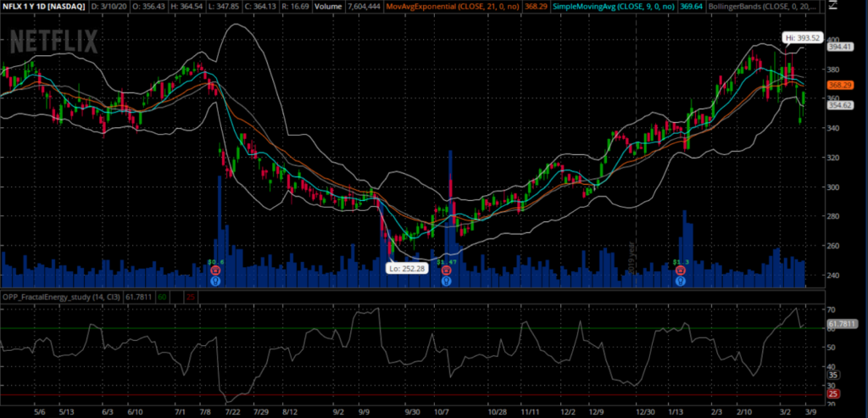868x418 pixels.
Task: Open the OPP_FractalEnergy_study (14, CI3) label
Action: pos(63,298)
